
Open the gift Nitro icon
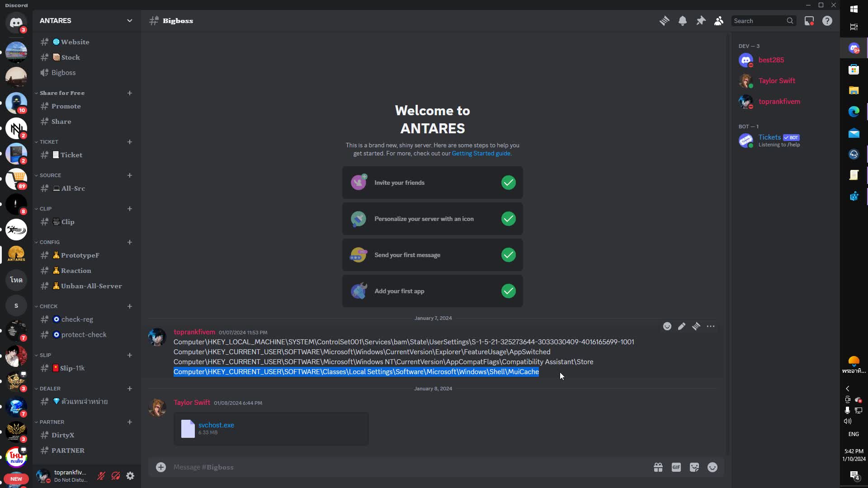658,467
